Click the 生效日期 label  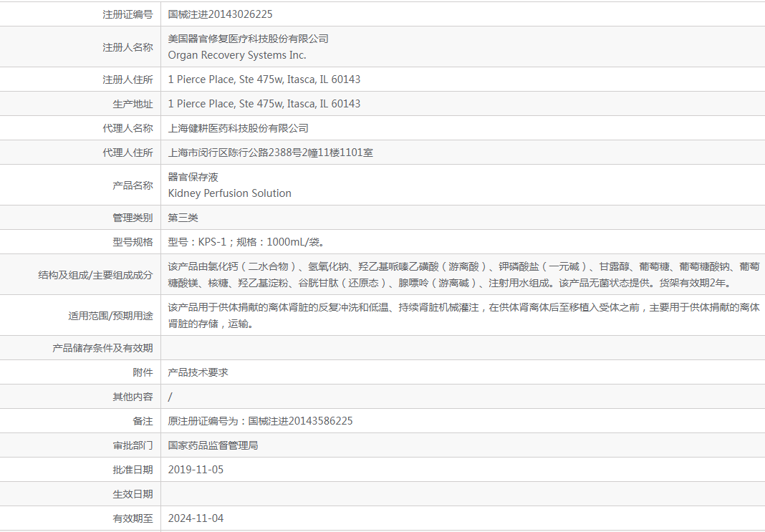pyautogui.click(x=133, y=495)
